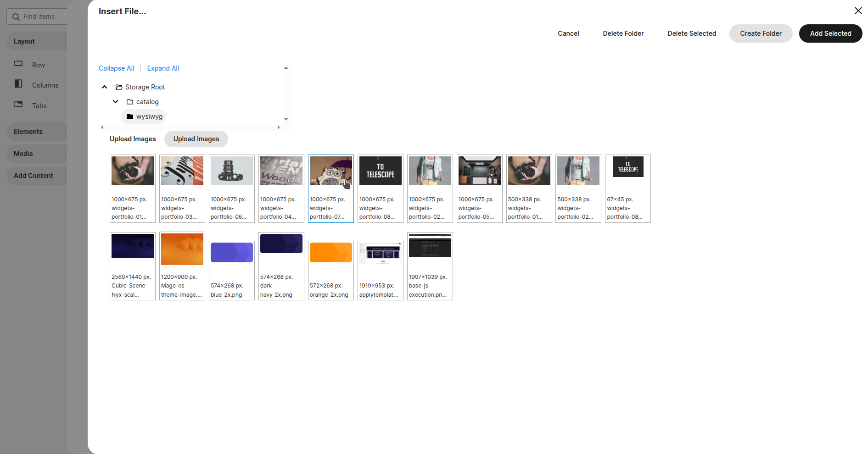Viewport: 868px width, 454px height.
Task: Open the Media panel
Action: pyautogui.click(x=23, y=153)
